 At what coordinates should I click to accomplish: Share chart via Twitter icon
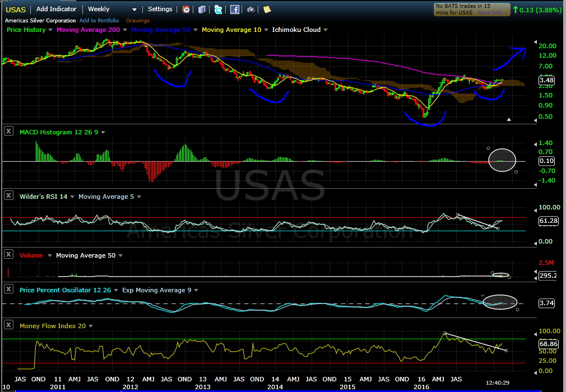[x=219, y=10]
